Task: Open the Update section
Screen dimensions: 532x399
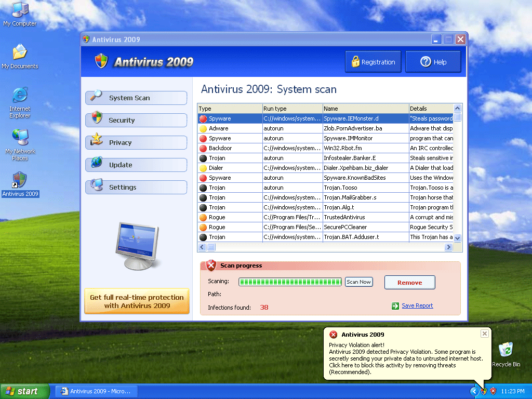Action: pos(136,165)
